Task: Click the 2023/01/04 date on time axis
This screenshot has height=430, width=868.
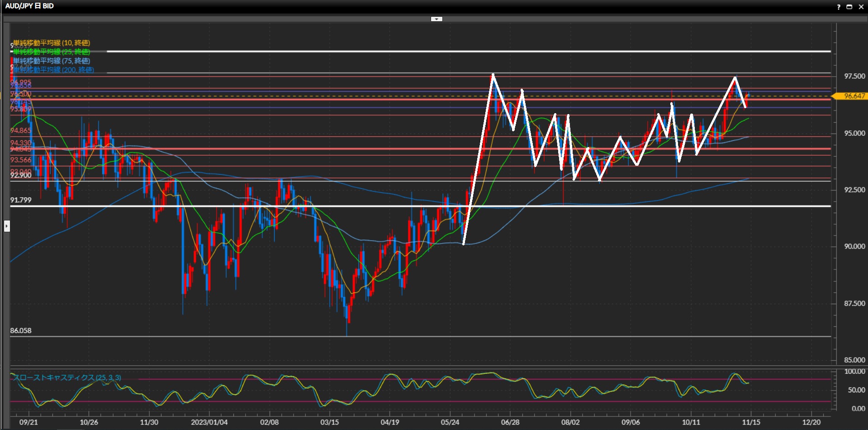Action: (209, 422)
